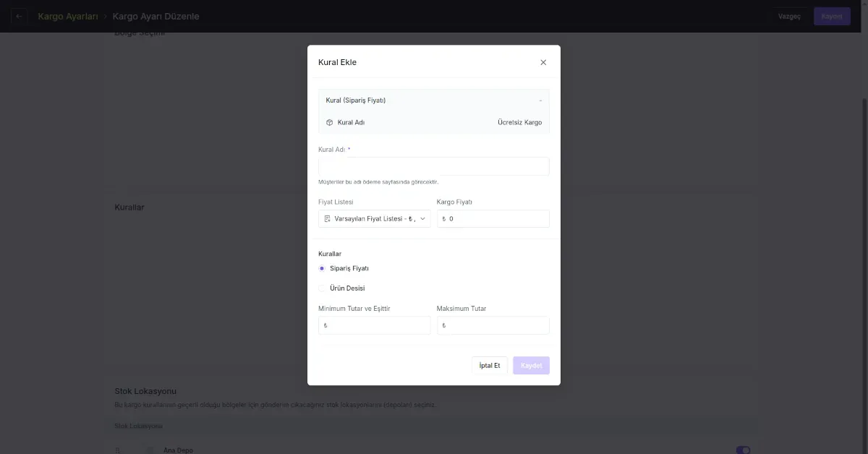Click the Kargo Fiyatı amount field
Screen dimensions: 868x454
click(x=495, y=218)
